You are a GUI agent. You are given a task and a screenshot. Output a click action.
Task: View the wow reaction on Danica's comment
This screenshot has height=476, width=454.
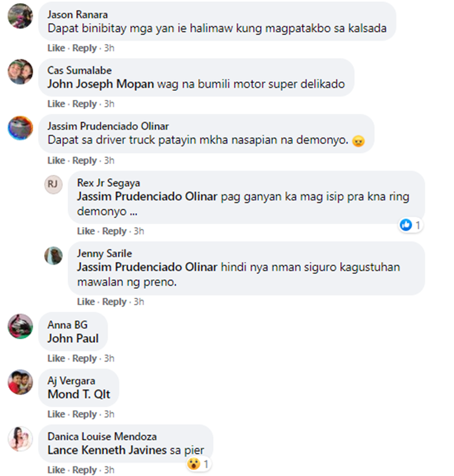pyautogui.click(x=198, y=464)
